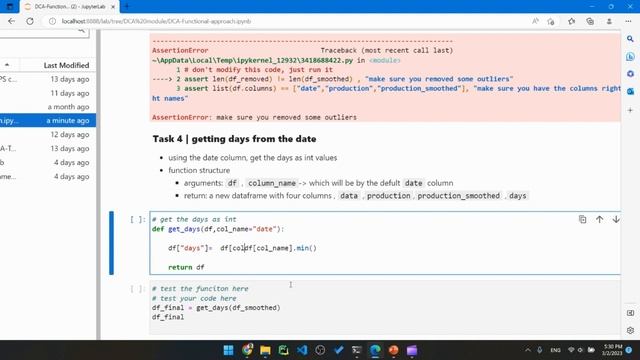The image size is (640, 360).
Task: Move the get_days cell down
Action: [616, 219]
